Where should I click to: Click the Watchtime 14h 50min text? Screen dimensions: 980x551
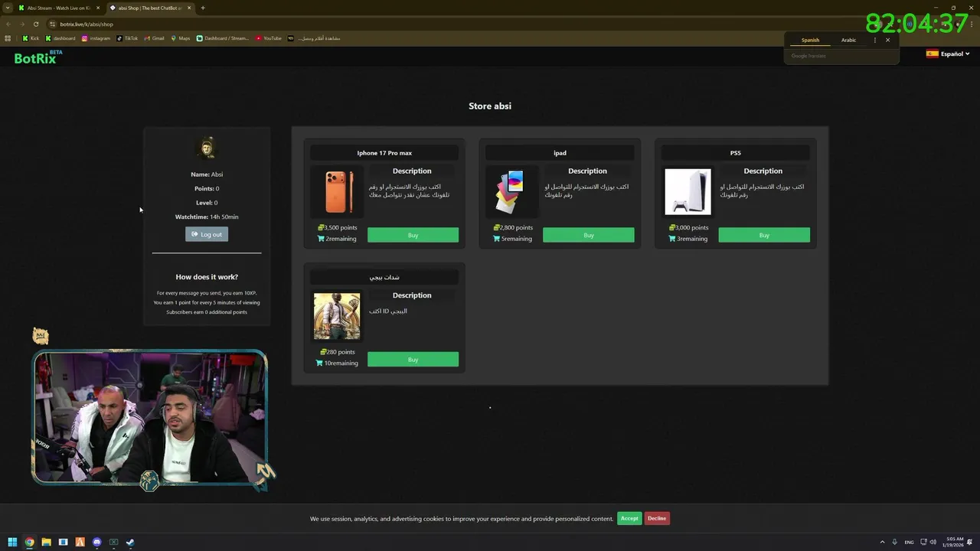[x=207, y=217]
